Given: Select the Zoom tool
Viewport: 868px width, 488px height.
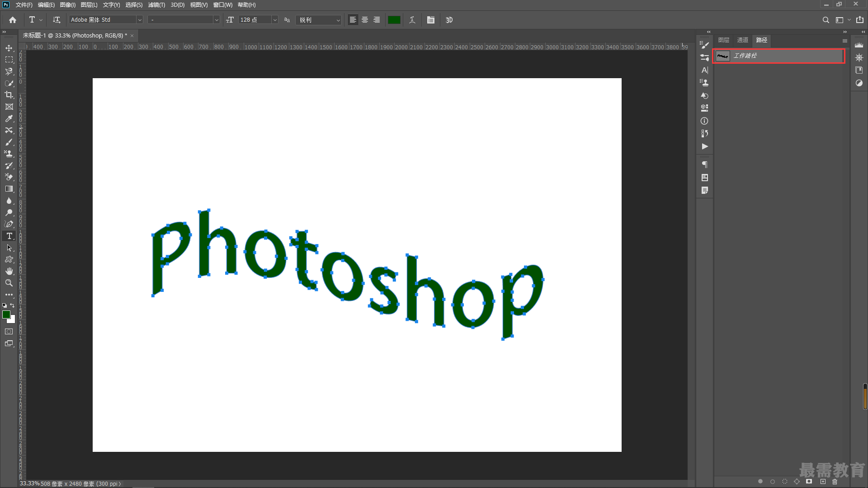Looking at the screenshot, I should pos(9,283).
